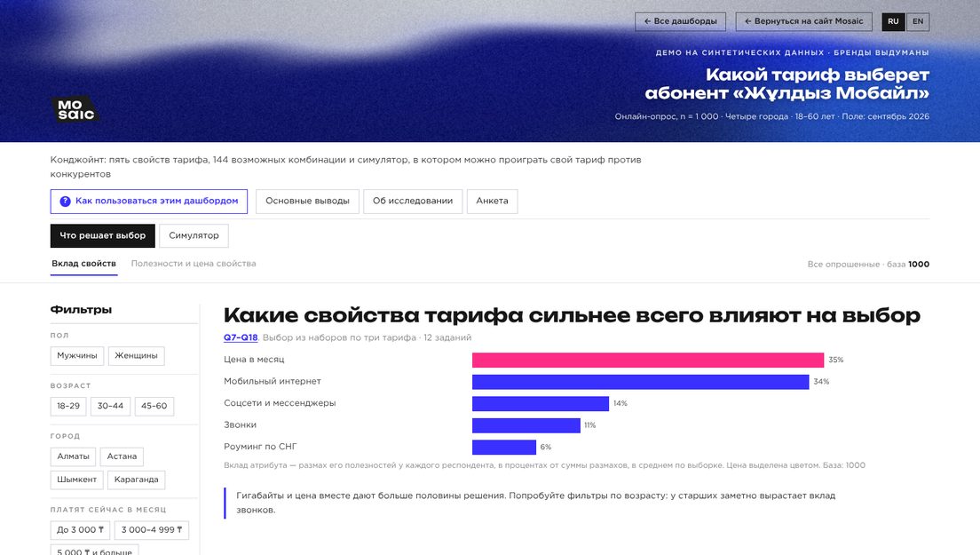Click the 'Цена в месяц' label
Viewport: 980px width, 555px height.
coord(254,360)
